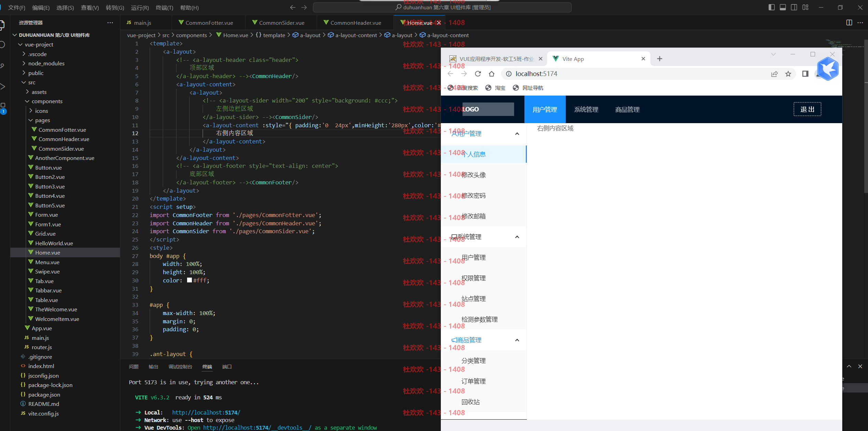Click the 退出 button in the web app

point(807,109)
